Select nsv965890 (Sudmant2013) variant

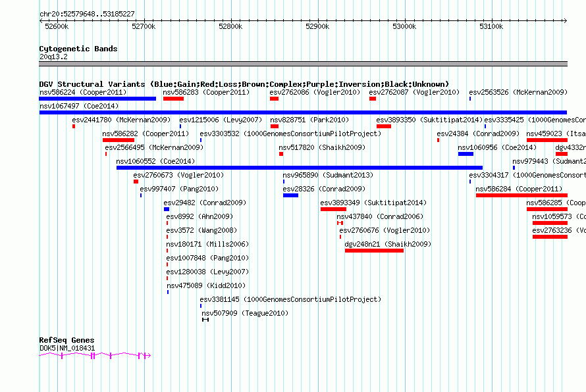328,175
